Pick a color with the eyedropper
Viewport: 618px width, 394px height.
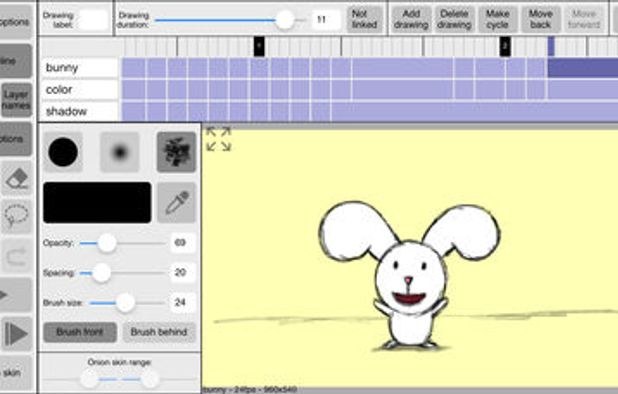176,203
